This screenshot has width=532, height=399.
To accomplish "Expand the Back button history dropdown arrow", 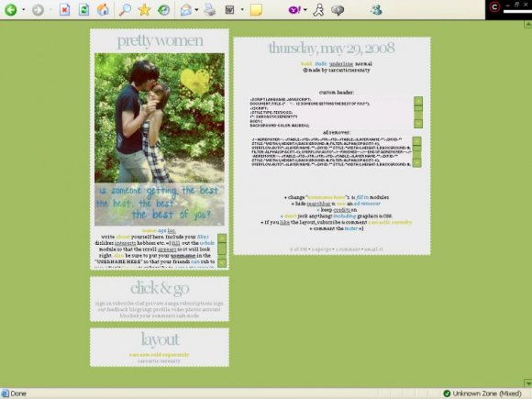I will tap(24, 10).
